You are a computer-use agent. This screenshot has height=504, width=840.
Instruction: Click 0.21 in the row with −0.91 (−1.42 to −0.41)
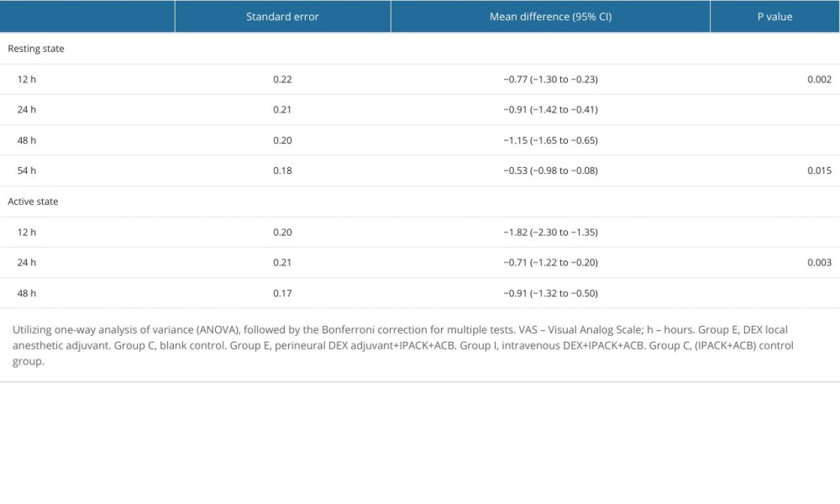point(282,110)
